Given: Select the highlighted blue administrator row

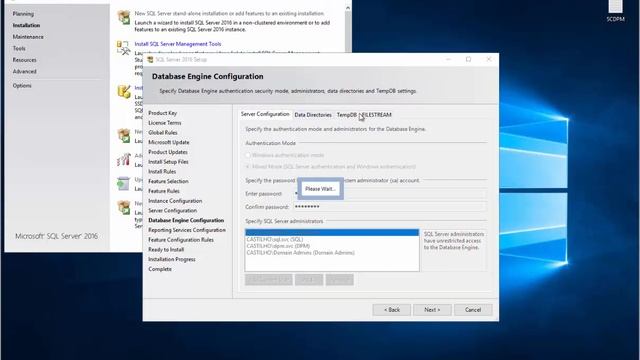Looking at the screenshot, I should (332, 233).
